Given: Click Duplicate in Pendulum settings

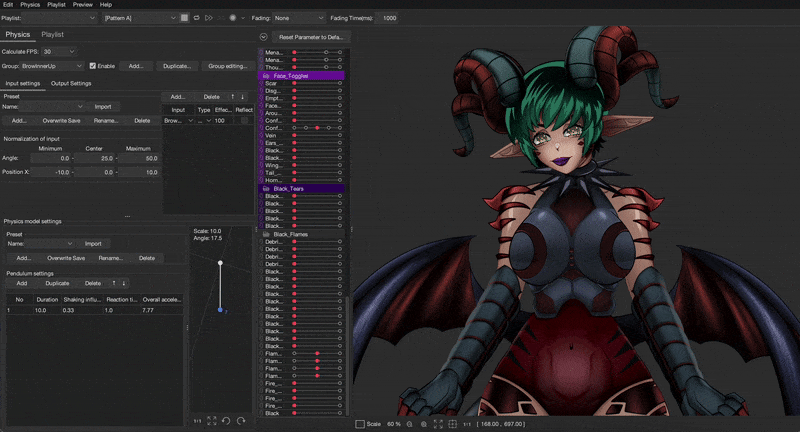Looking at the screenshot, I should tap(57, 283).
